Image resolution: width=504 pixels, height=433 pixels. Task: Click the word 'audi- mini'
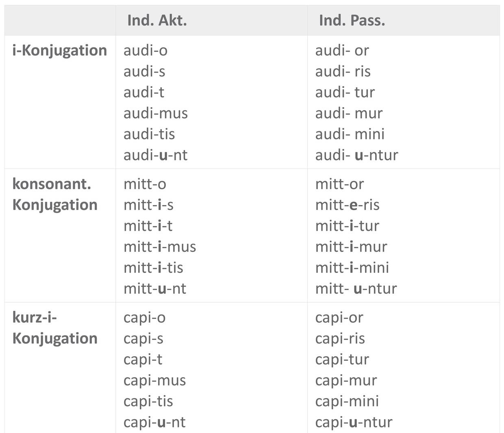pyautogui.click(x=350, y=134)
